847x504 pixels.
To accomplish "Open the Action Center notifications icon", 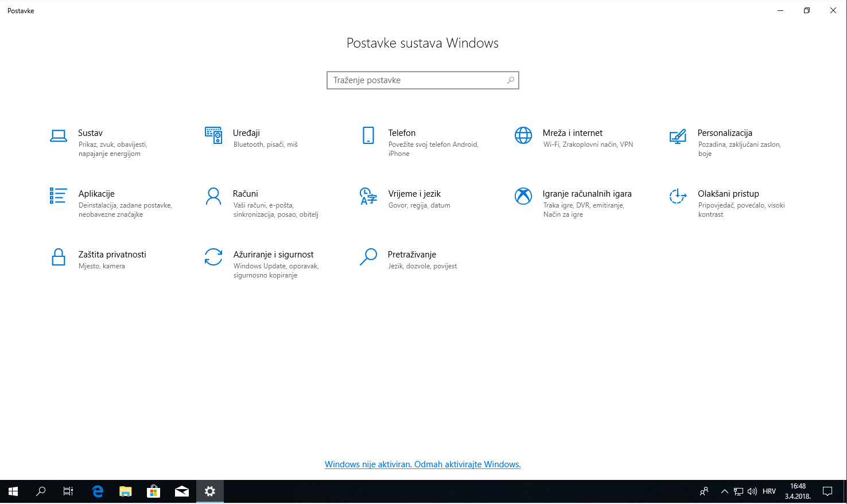I will coord(827,491).
